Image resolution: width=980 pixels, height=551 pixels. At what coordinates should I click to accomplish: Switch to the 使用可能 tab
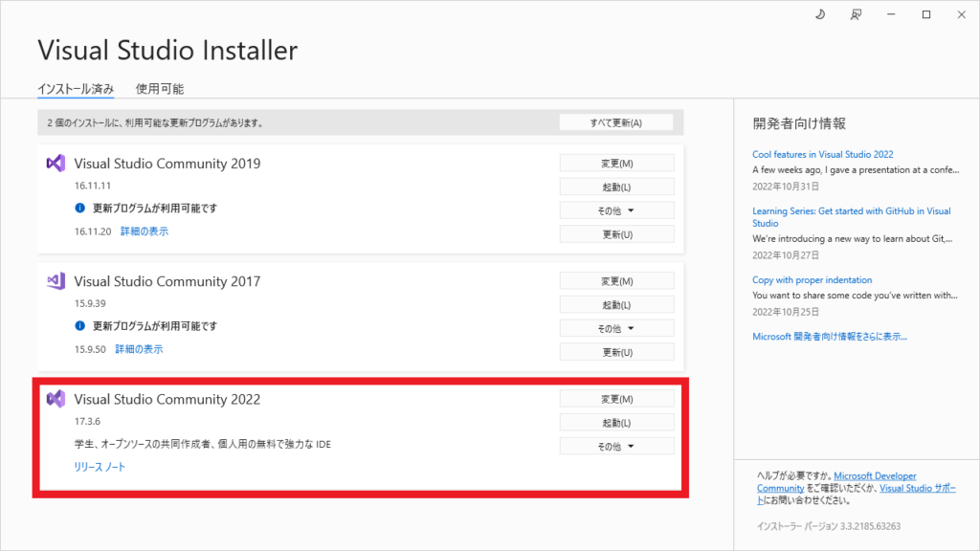[x=160, y=89]
